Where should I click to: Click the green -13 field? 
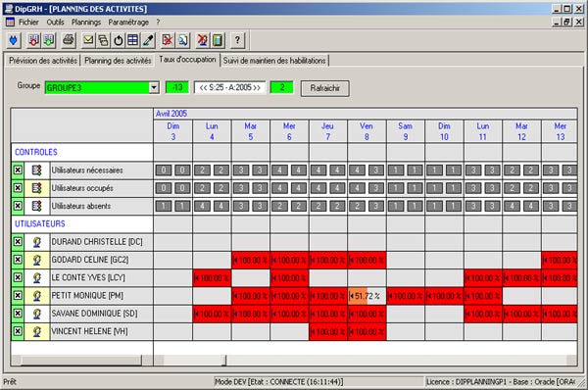coord(177,88)
